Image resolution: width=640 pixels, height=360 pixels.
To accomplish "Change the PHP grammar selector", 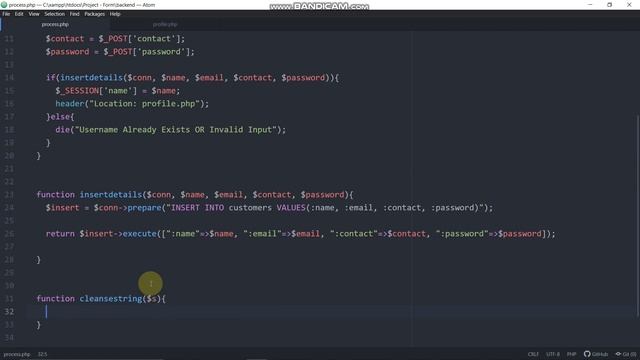I will click(x=571, y=354).
